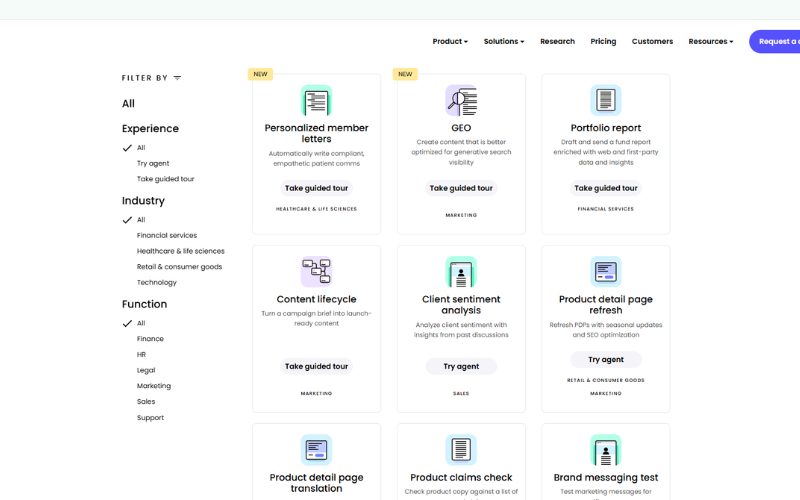This screenshot has height=500, width=800.
Task: Take guided tour for GEO
Action: (x=461, y=188)
